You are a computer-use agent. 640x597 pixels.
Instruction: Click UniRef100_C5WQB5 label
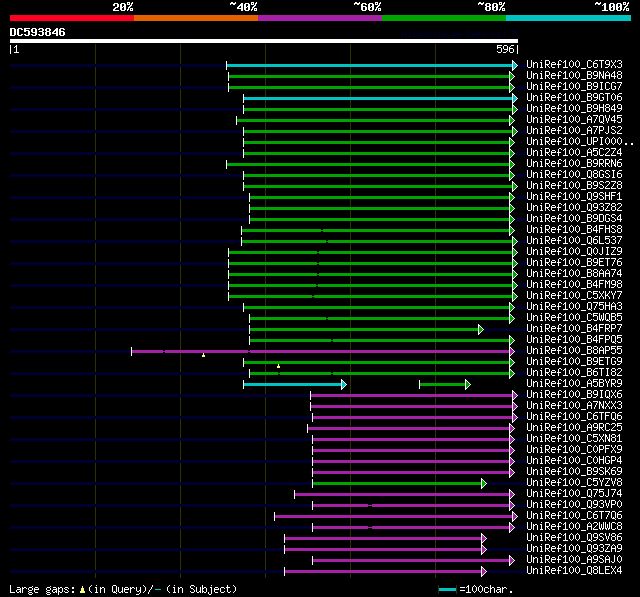tap(574, 318)
